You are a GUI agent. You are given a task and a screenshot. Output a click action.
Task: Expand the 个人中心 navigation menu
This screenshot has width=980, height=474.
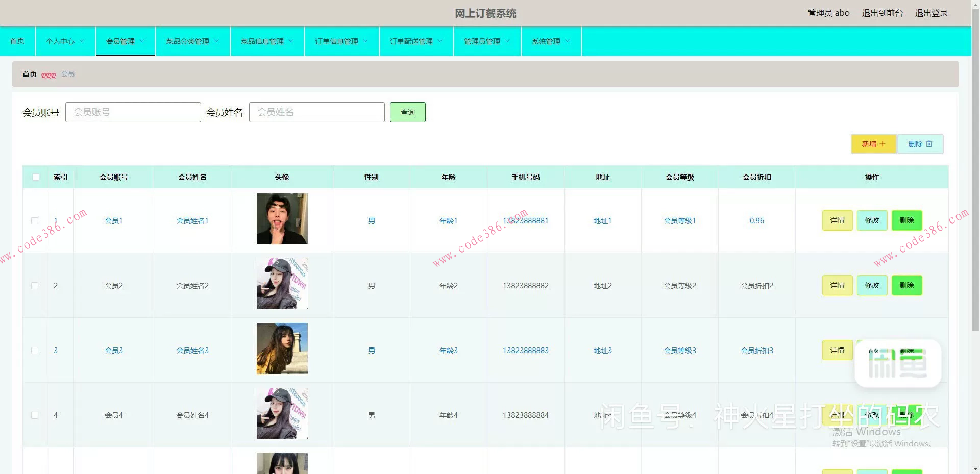point(65,41)
